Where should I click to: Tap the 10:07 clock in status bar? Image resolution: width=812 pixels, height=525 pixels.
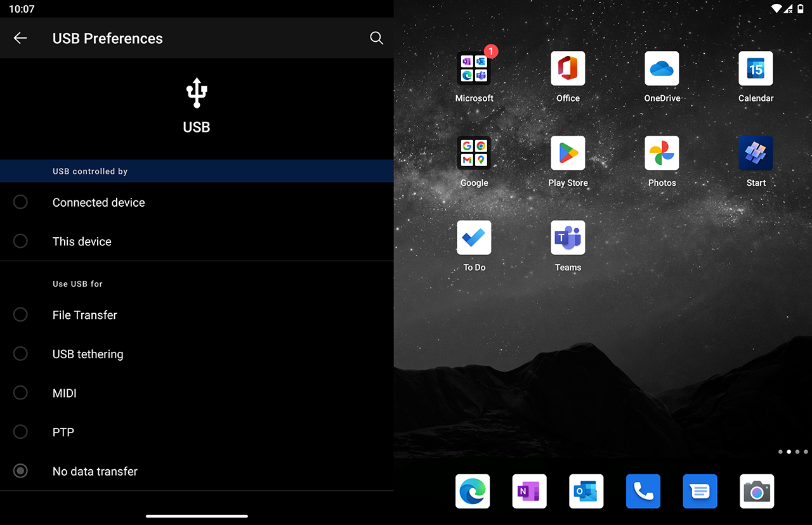pyautogui.click(x=22, y=9)
